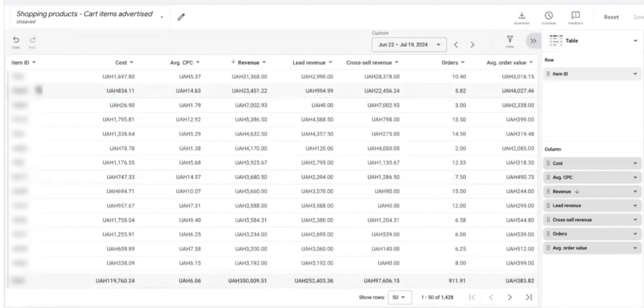
Task: Click the Download icon
Action: tap(521, 16)
